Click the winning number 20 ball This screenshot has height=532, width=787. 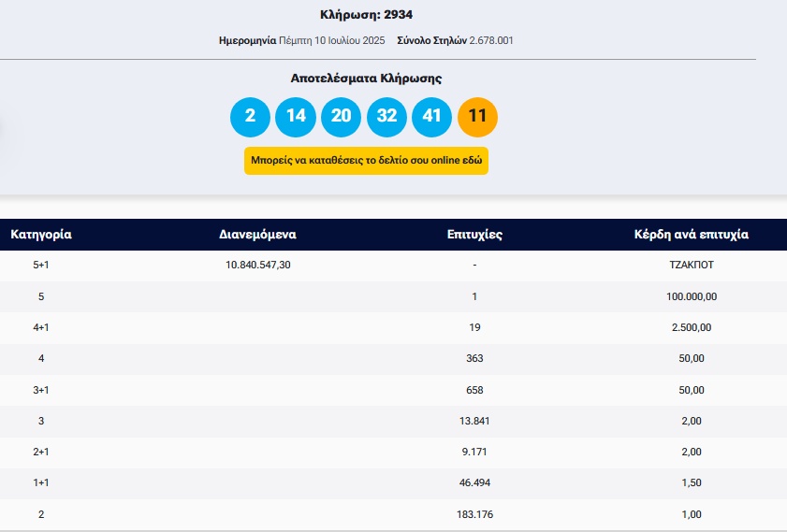[x=341, y=116]
